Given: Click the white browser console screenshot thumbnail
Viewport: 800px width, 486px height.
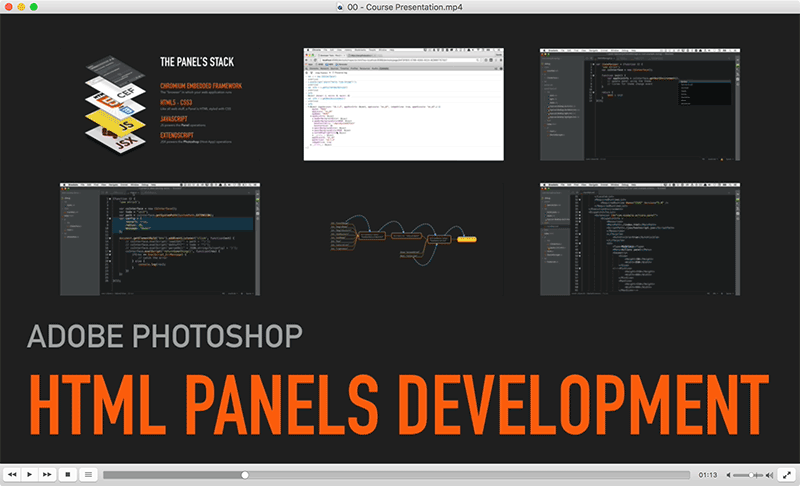Looking at the screenshot, I should [404, 105].
